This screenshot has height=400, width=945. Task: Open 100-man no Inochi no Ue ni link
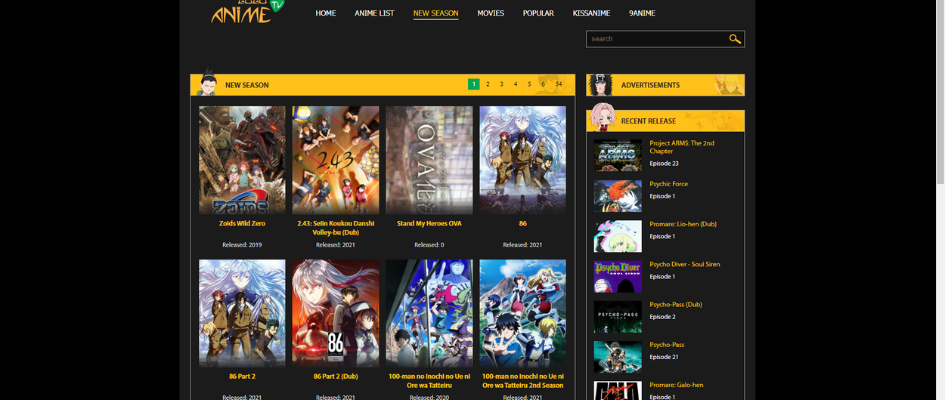[x=429, y=381]
